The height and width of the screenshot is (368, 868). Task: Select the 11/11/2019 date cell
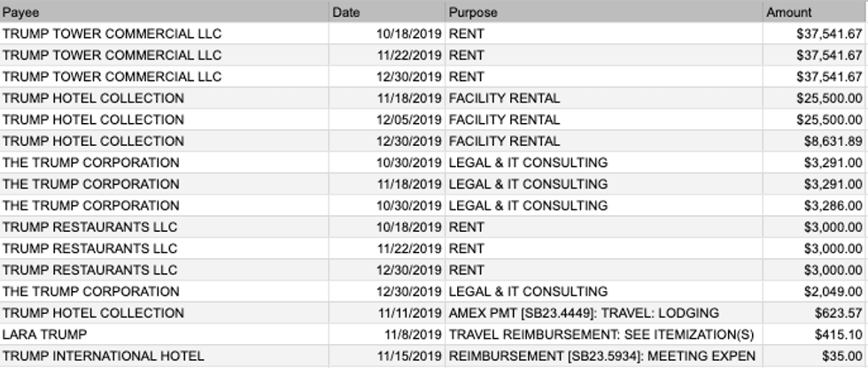coord(387,313)
